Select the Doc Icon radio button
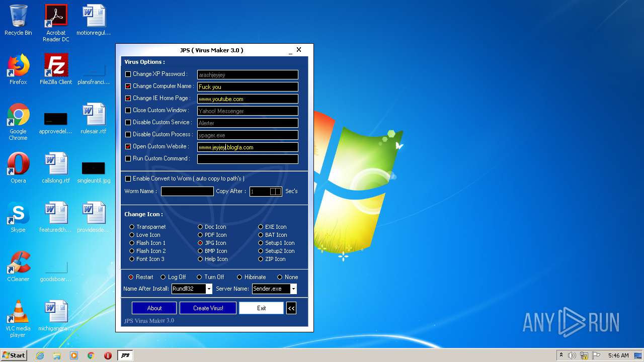The image size is (644, 362). point(200,227)
